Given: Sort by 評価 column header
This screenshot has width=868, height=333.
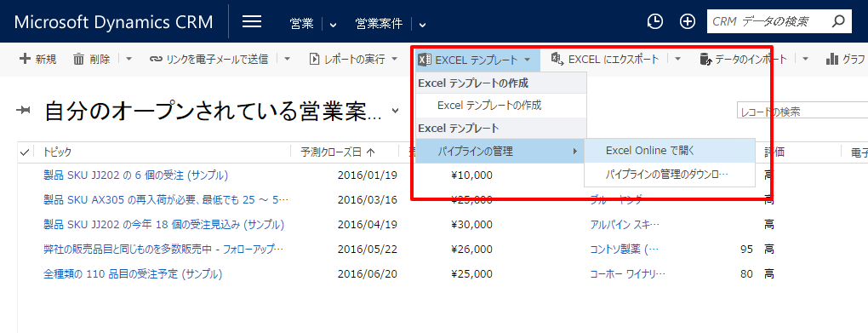Looking at the screenshot, I should [x=774, y=152].
